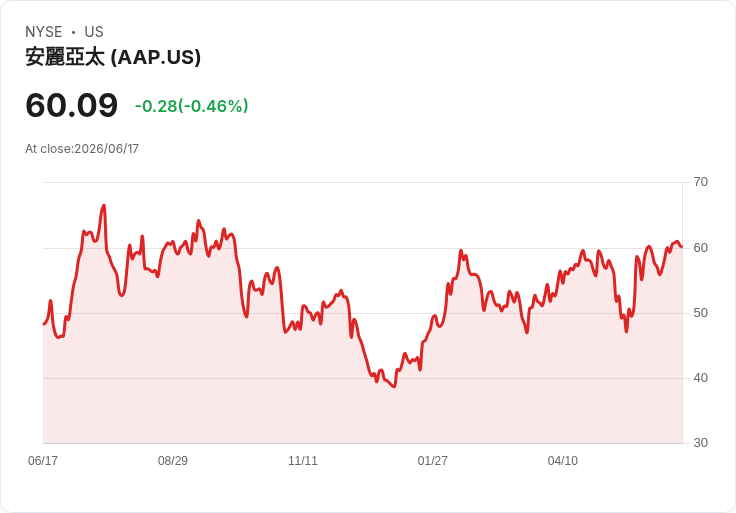736x513 pixels.
Task: Click the final data point of the line
Action: tap(681, 247)
